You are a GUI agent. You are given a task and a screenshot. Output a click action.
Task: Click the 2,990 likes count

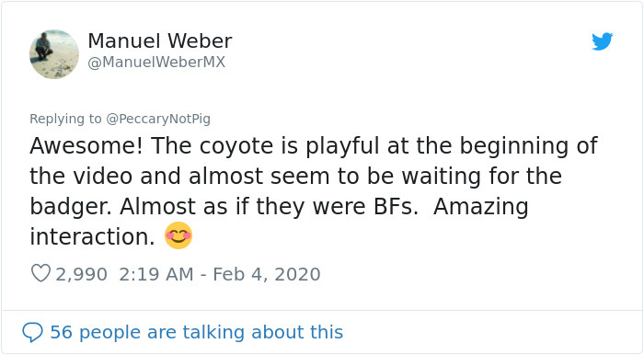click(x=81, y=274)
